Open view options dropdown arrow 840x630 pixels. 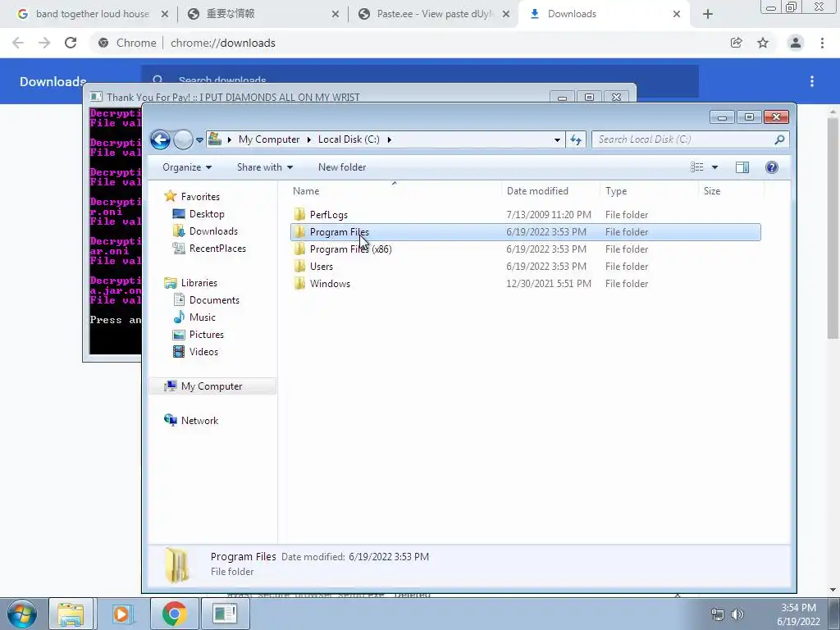tap(714, 167)
